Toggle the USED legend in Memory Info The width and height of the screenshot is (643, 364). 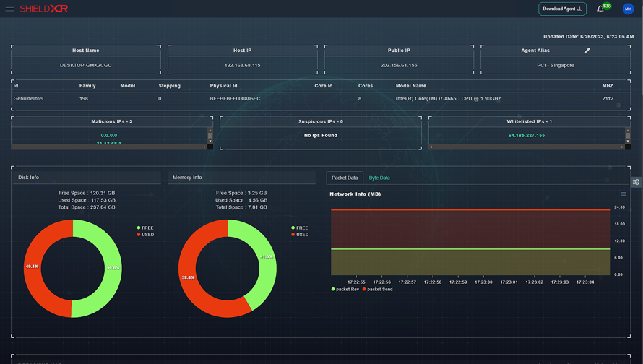point(300,235)
